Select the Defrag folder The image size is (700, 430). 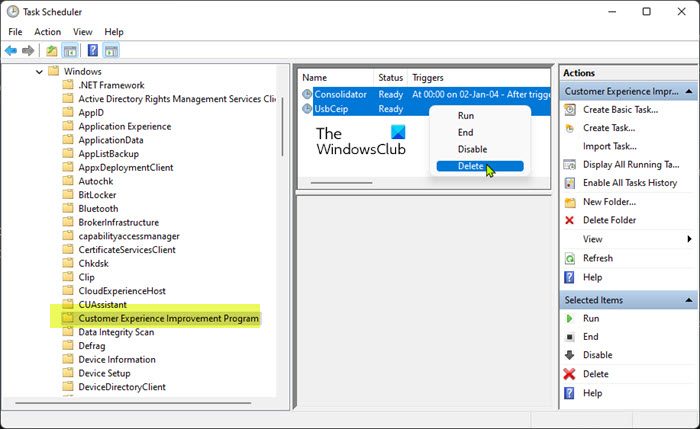click(x=92, y=346)
